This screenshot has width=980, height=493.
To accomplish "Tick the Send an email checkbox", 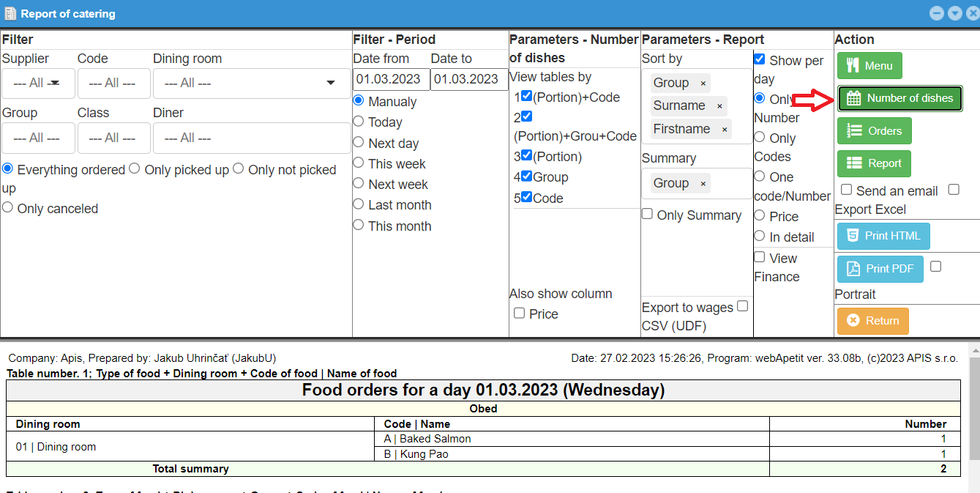I will pos(846,190).
